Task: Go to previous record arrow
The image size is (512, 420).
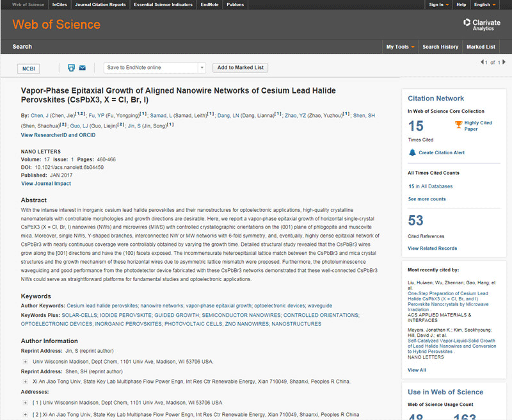Action: click(x=483, y=61)
